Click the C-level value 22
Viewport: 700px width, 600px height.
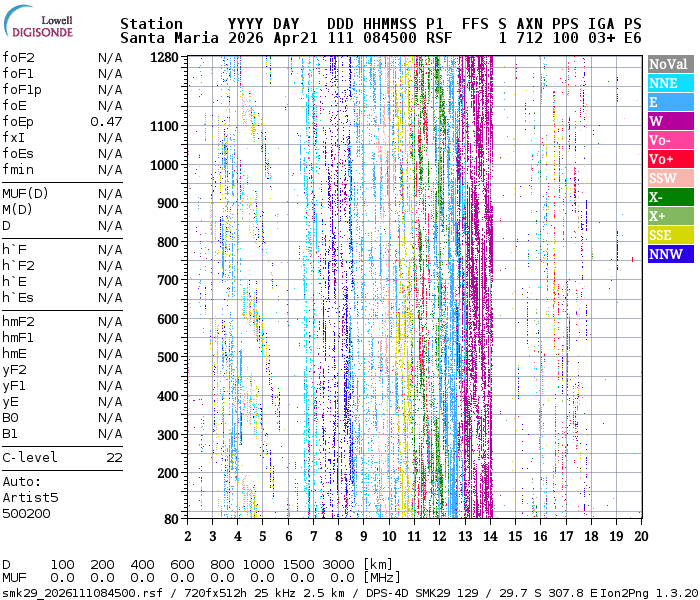(114, 458)
